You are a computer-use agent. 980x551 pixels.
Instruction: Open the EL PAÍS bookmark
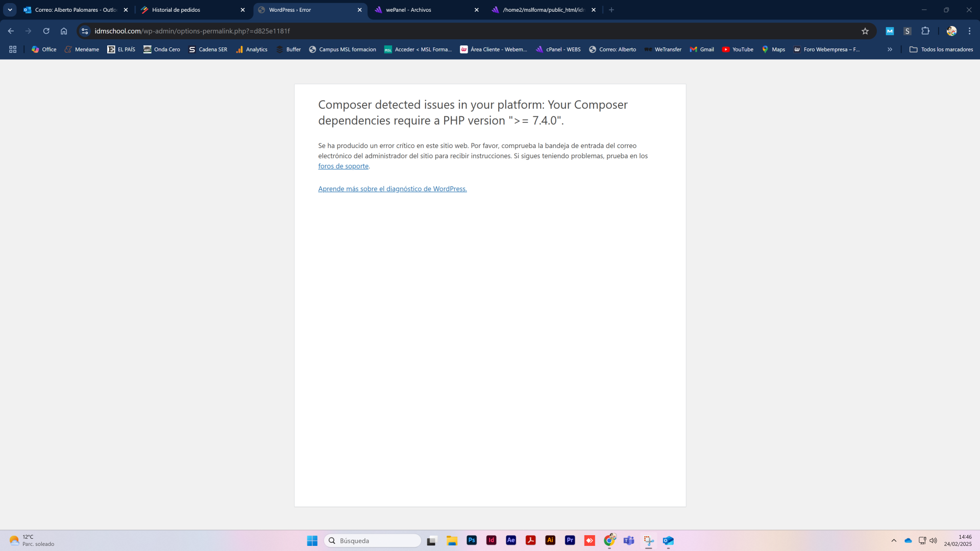pyautogui.click(x=121, y=49)
